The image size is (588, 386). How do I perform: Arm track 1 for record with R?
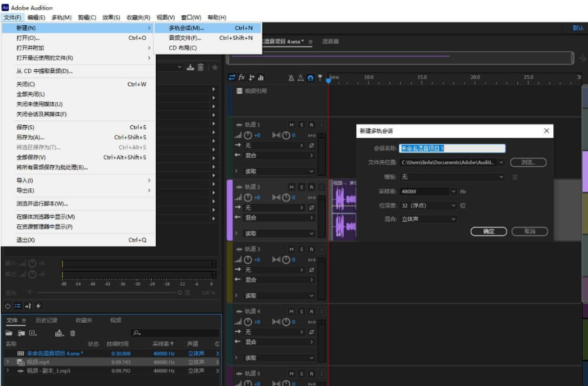311,125
